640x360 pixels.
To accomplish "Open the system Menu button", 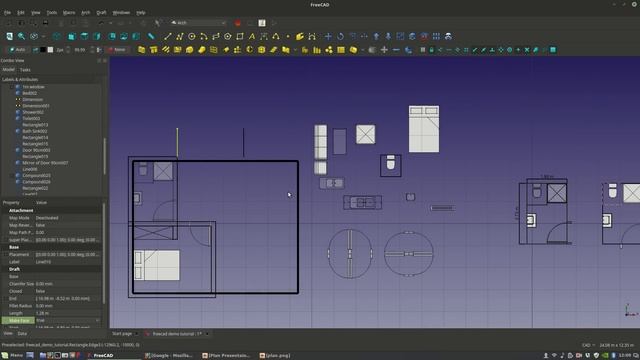I will tap(13, 356).
